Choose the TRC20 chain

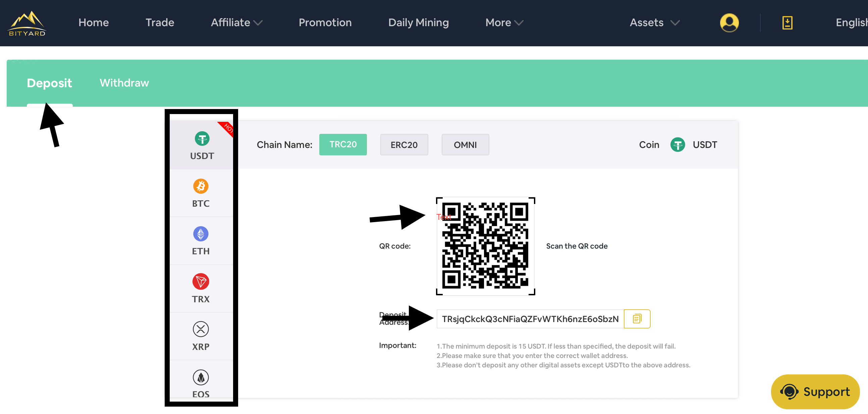343,145
